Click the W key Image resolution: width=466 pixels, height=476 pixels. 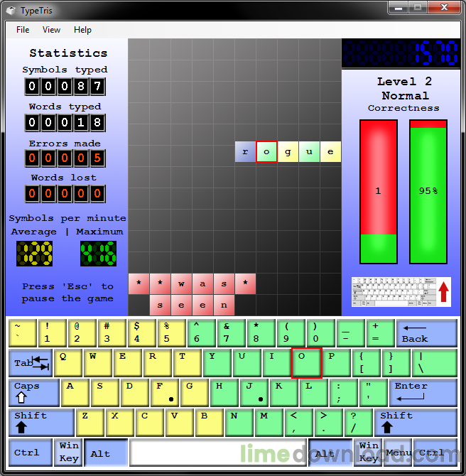(x=98, y=363)
